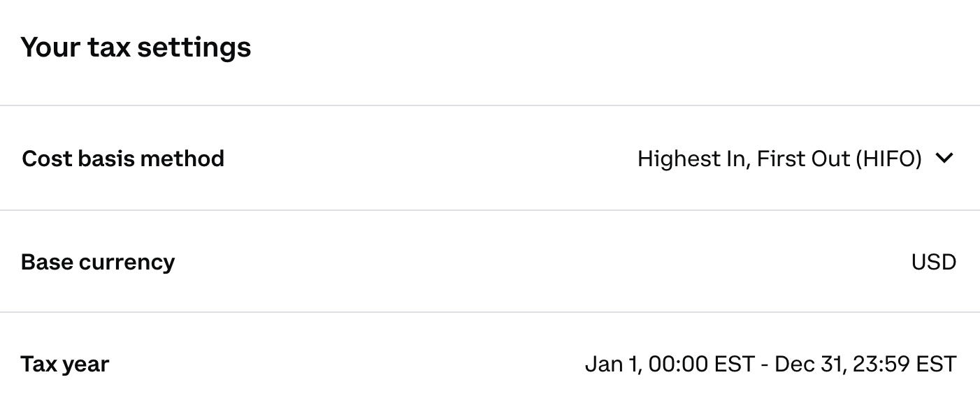Click the word "Your" in the page heading
This screenshot has width=980, height=405.
coord(50,47)
